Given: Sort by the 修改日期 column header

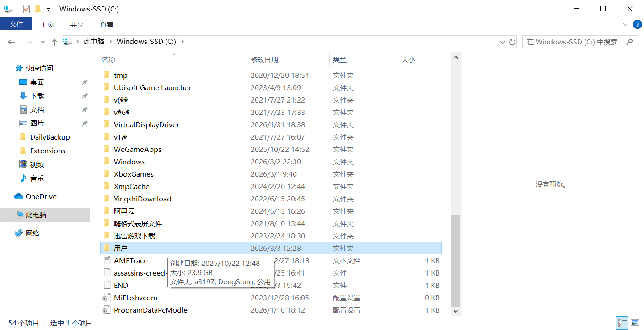Looking at the screenshot, I should (264, 60).
